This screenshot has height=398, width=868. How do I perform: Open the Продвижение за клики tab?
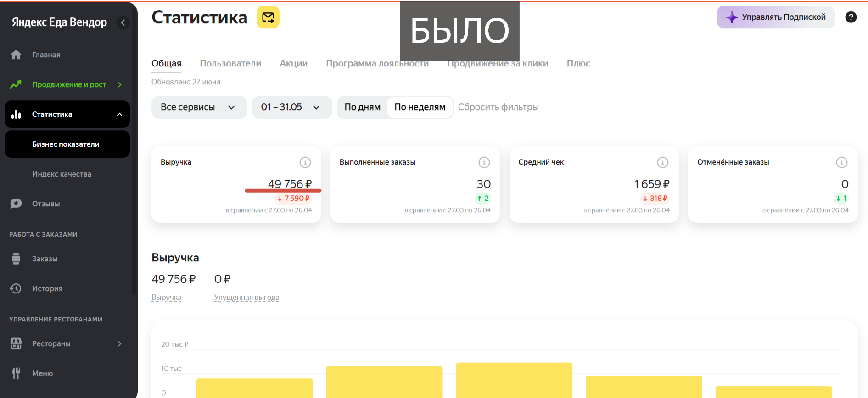(498, 63)
